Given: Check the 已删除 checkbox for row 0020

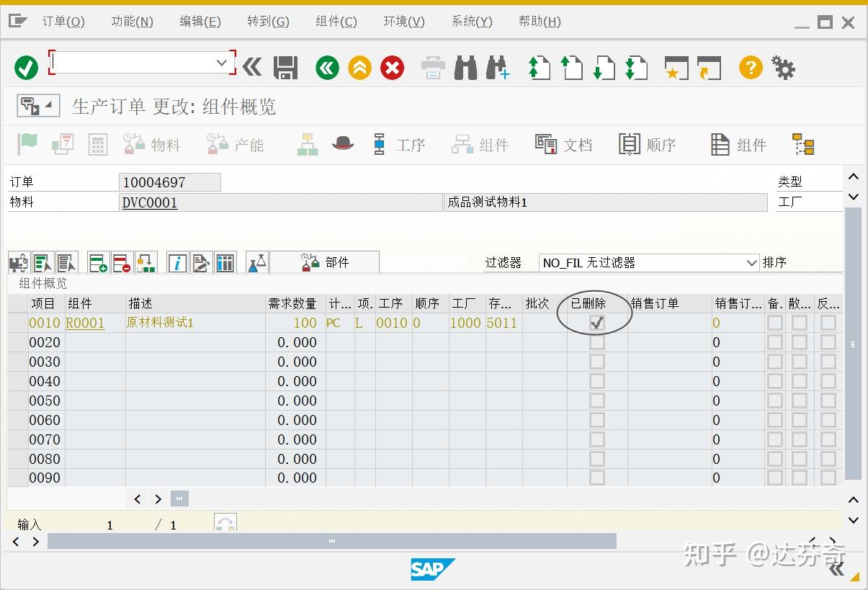Looking at the screenshot, I should tap(596, 342).
